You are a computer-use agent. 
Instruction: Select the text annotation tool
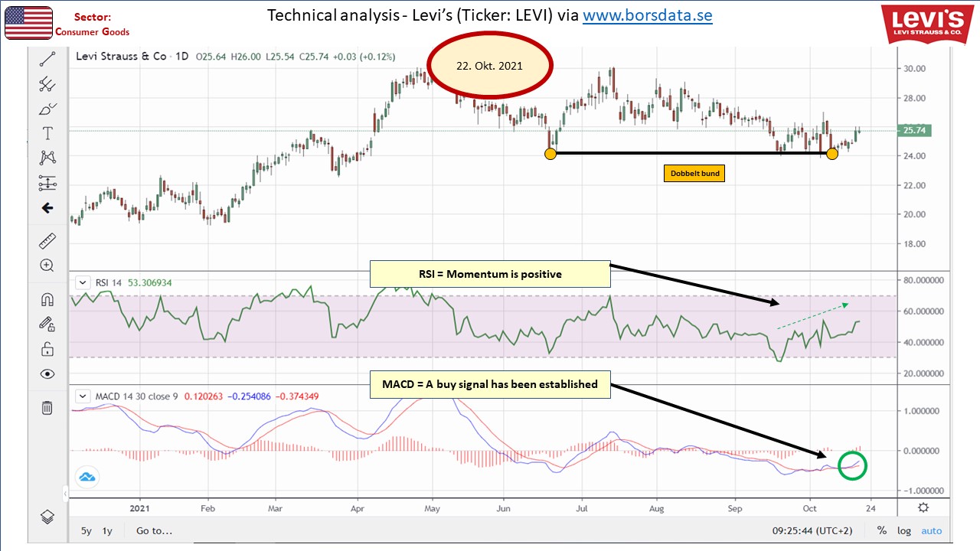click(47, 133)
